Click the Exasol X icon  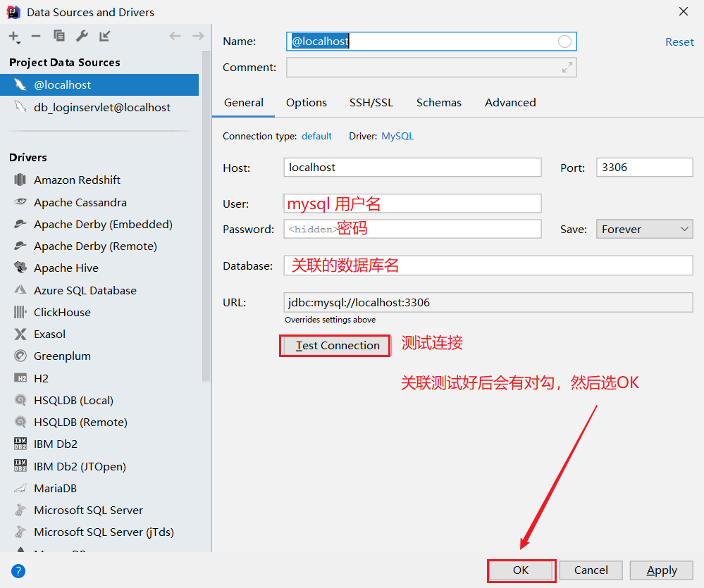pos(20,334)
